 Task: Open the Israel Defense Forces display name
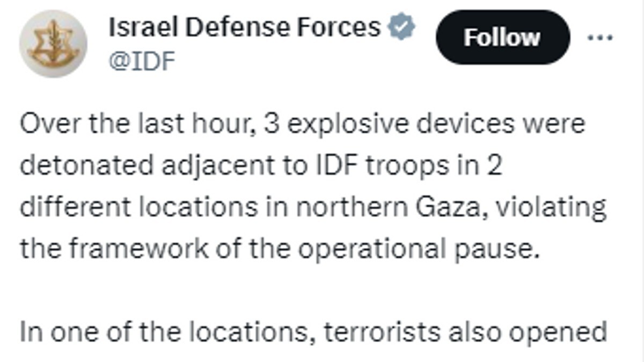[245, 27]
